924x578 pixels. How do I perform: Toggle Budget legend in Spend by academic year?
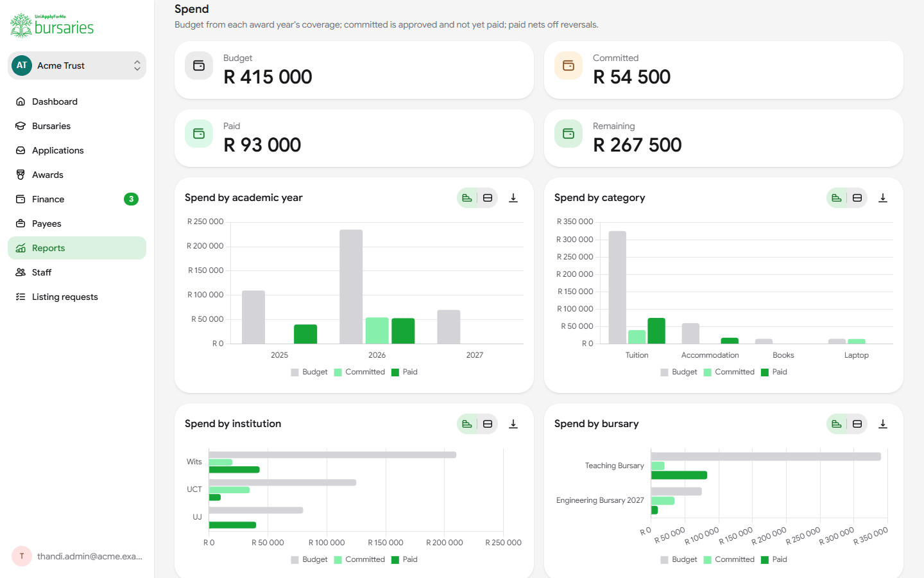coord(309,372)
